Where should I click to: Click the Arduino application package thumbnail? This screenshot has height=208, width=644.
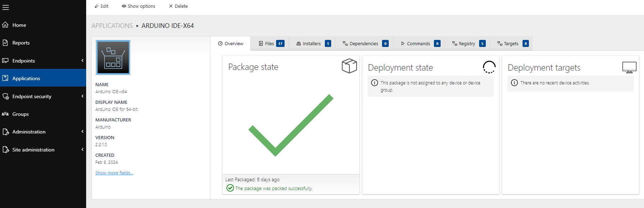pos(113,57)
